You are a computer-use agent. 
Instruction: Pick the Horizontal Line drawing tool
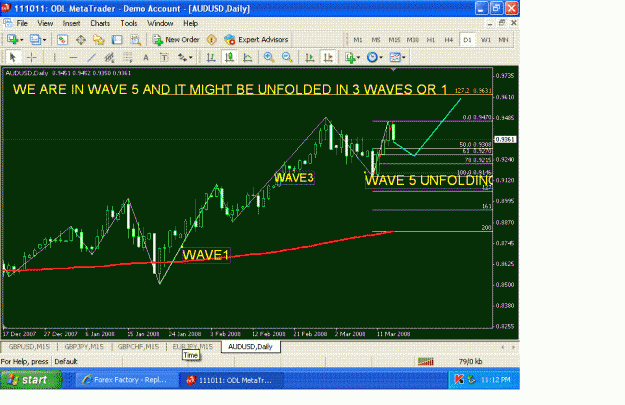point(73,57)
